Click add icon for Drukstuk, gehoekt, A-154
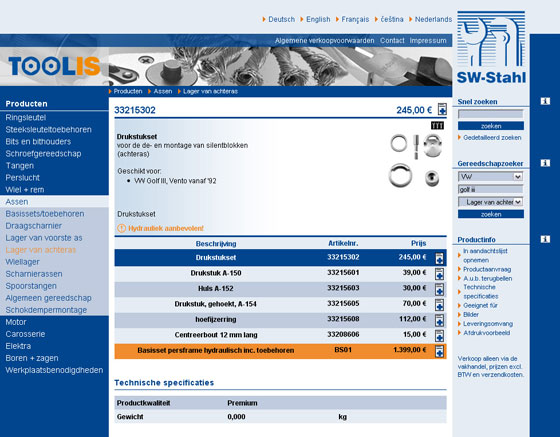 click(439, 305)
